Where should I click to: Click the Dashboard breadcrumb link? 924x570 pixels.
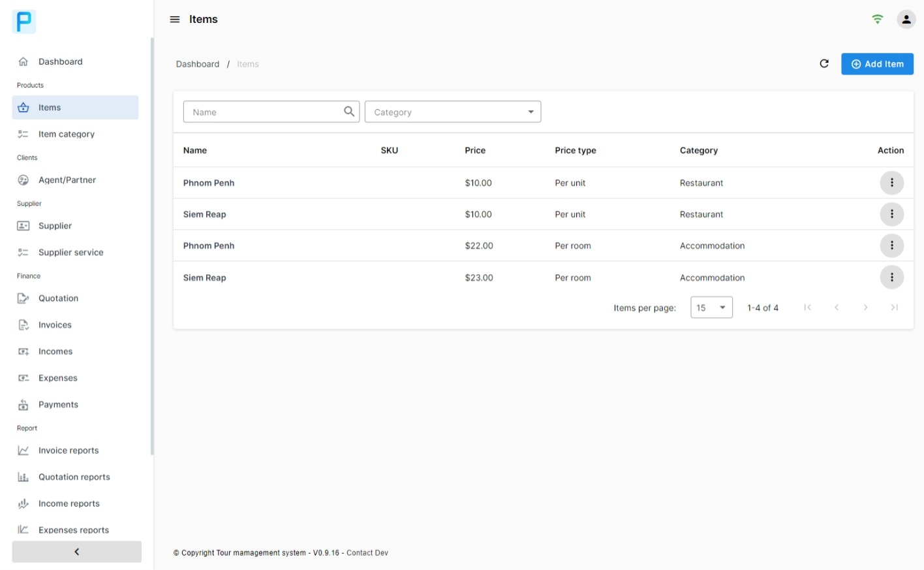pyautogui.click(x=198, y=64)
